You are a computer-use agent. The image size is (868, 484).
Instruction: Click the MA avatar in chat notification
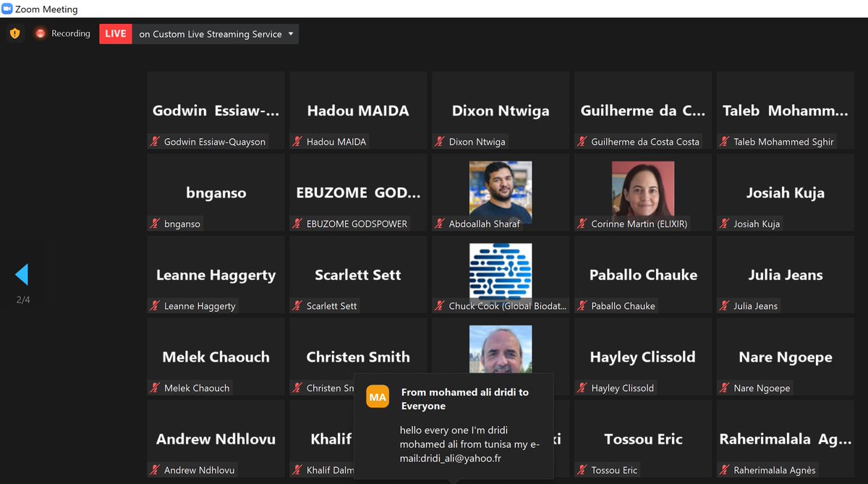[x=378, y=396]
